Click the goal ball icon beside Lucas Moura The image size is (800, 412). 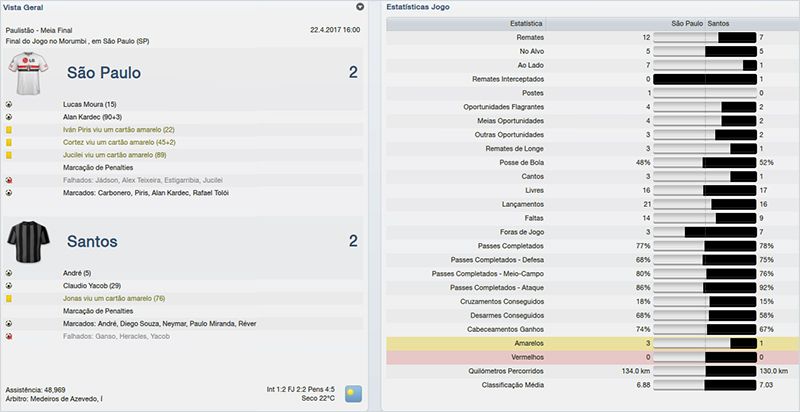[9, 104]
